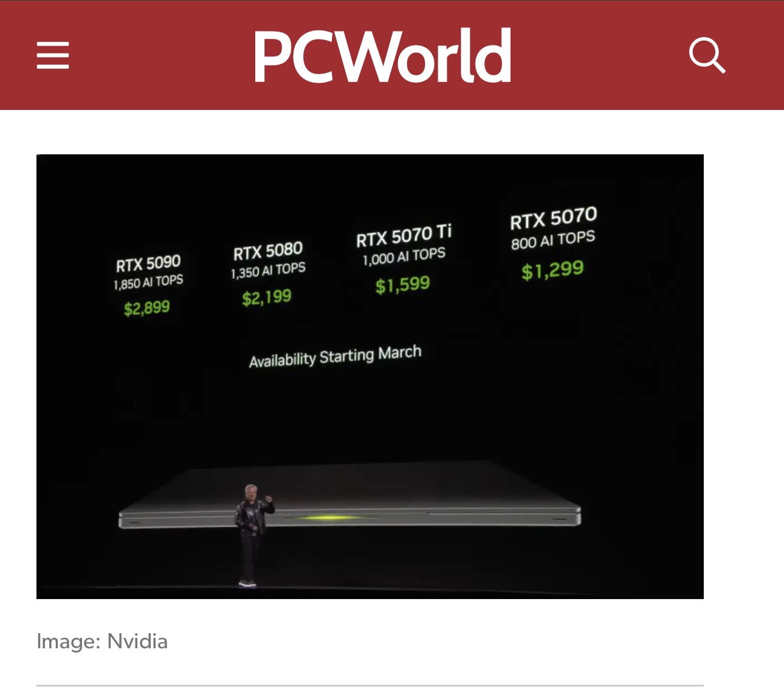Image resolution: width=784 pixels, height=689 pixels.
Task: Click the RTX 5080 title in the slide
Action: [x=268, y=251]
